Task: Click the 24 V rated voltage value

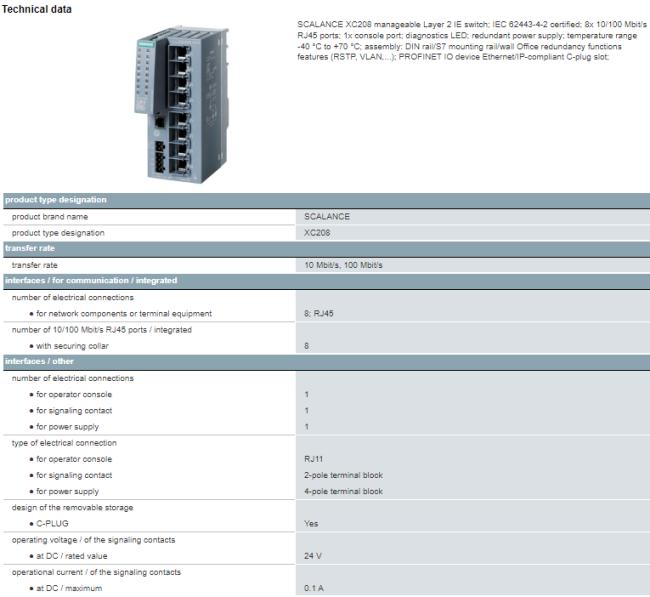Action: 313,556
